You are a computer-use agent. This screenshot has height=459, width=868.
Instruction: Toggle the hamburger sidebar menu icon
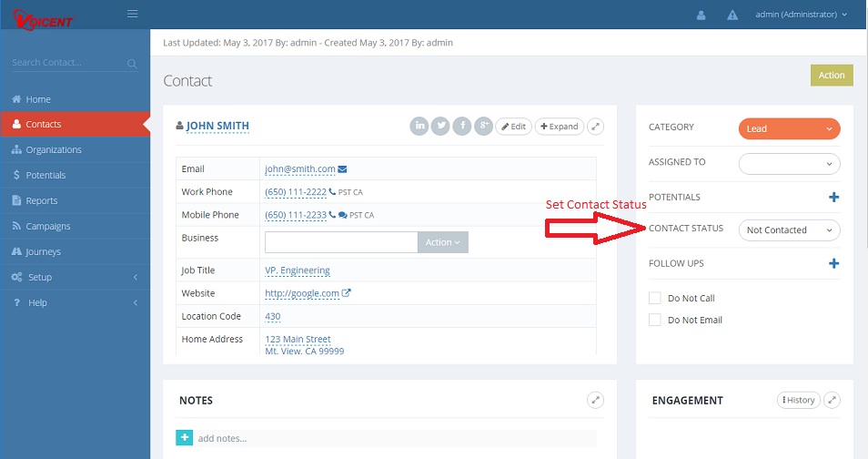pyautogui.click(x=133, y=14)
